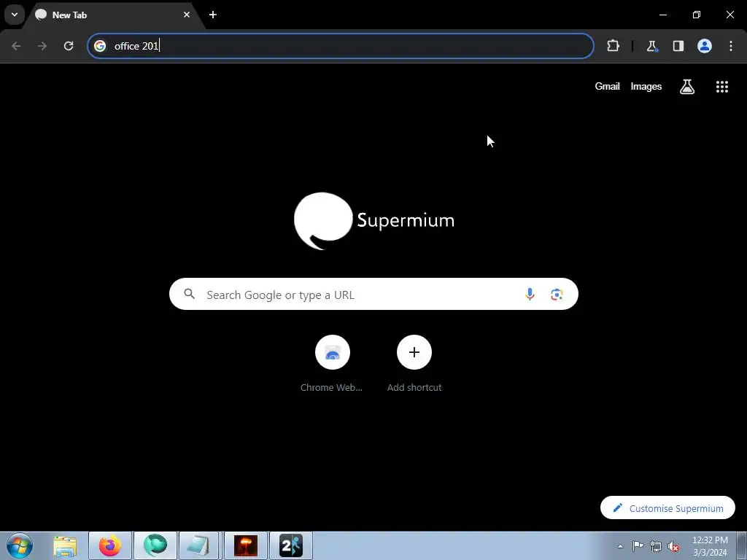
Task: Open the profile avatar menu
Action: (x=705, y=46)
